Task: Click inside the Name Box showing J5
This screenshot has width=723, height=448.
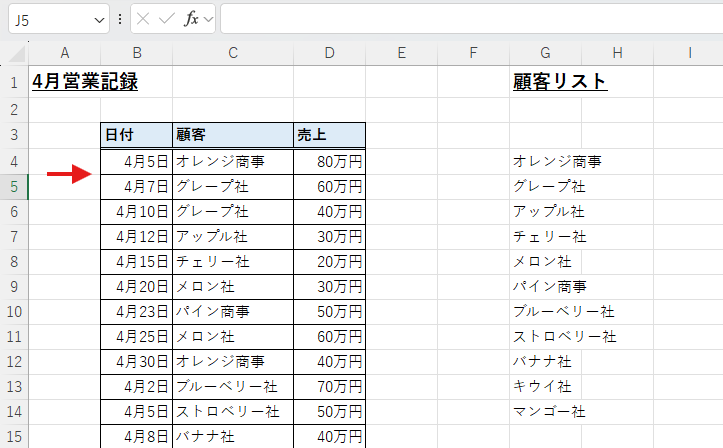Action: pyautogui.click(x=48, y=19)
